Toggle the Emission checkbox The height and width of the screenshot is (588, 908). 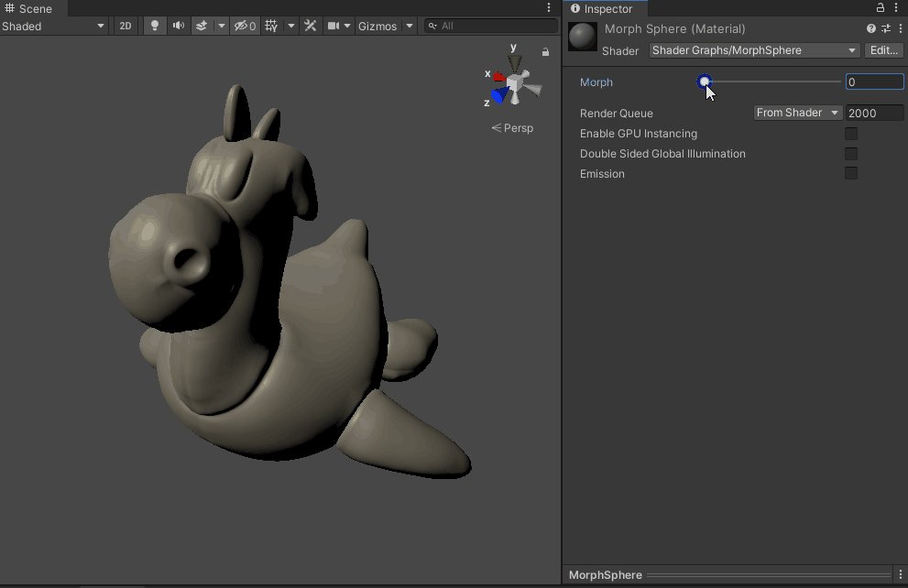(851, 173)
